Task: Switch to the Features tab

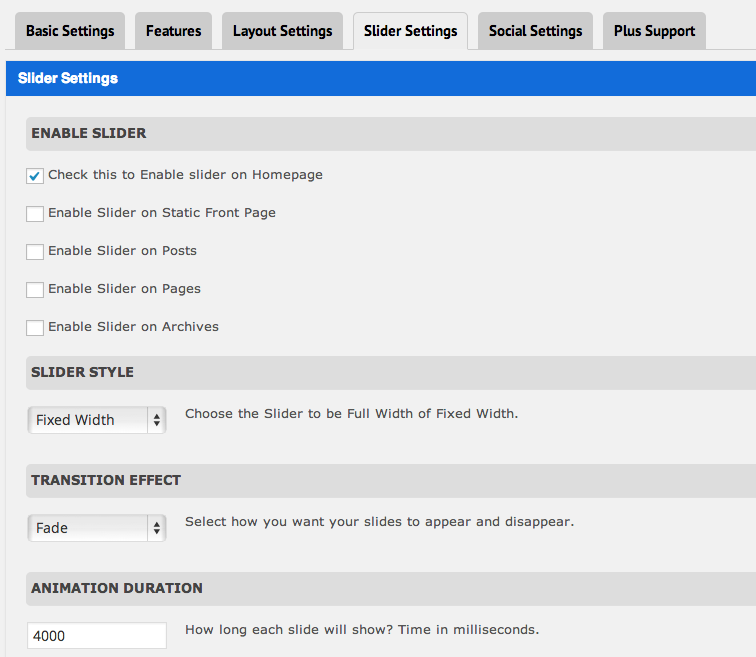Action: pyautogui.click(x=174, y=31)
